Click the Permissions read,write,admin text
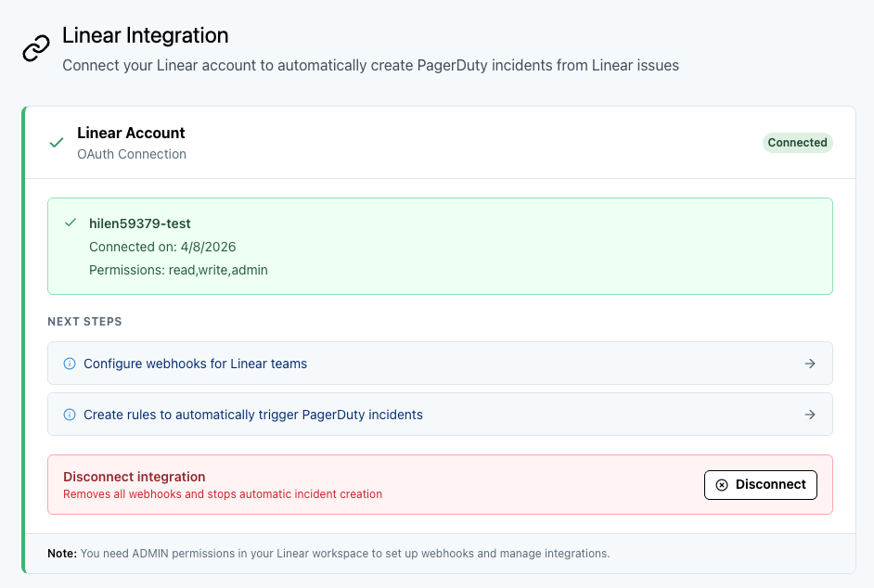Image resolution: width=874 pixels, height=588 pixels. pyautogui.click(x=178, y=270)
